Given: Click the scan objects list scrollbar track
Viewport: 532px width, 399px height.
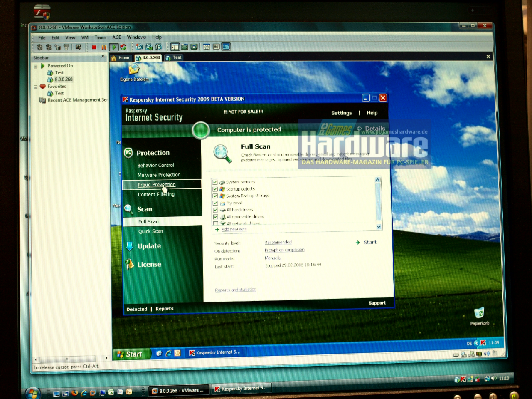Looking at the screenshot, I should 378,204.
